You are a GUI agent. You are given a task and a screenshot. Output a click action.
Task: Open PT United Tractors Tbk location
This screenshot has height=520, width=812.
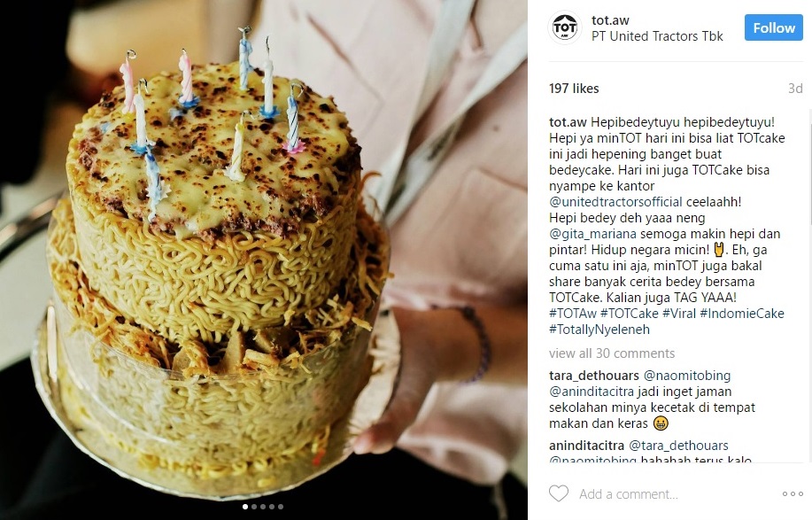click(x=657, y=36)
